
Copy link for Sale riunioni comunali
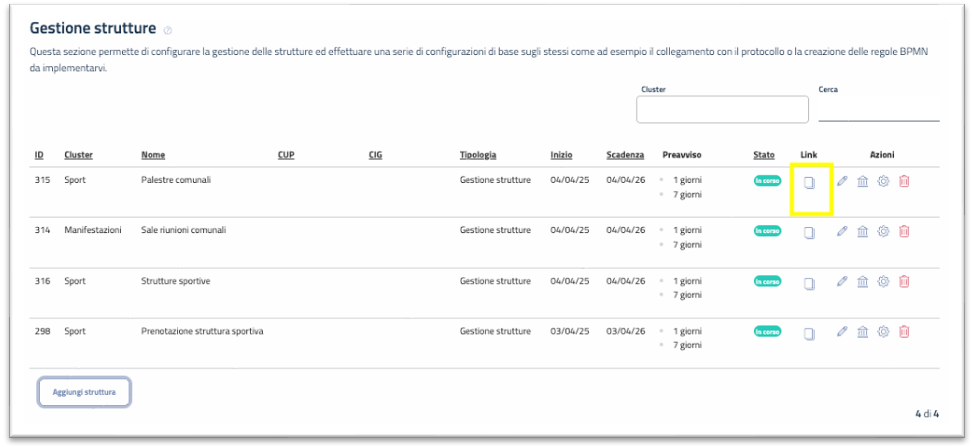[x=811, y=232]
